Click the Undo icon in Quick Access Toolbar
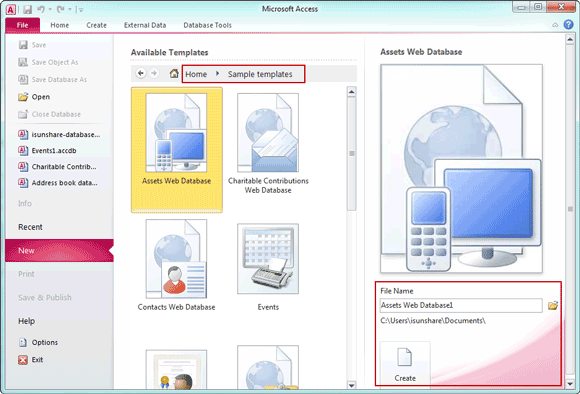The image size is (580, 394). [x=41, y=9]
